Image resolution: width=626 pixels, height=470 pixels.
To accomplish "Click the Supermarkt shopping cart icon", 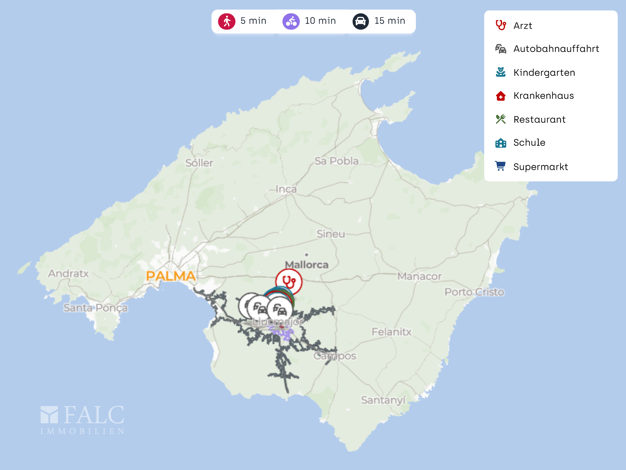I will (501, 166).
